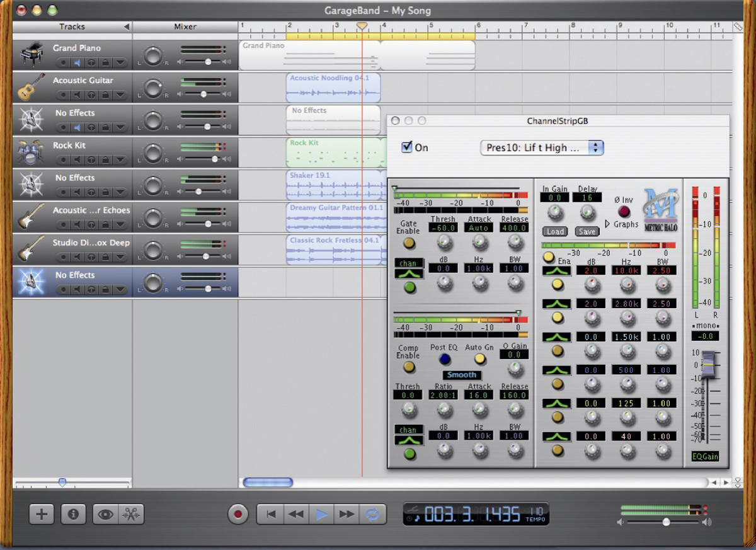Click the horizontal timeline scrollbar thumb
This screenshot has height=550, width=756.
pos(268,483)
